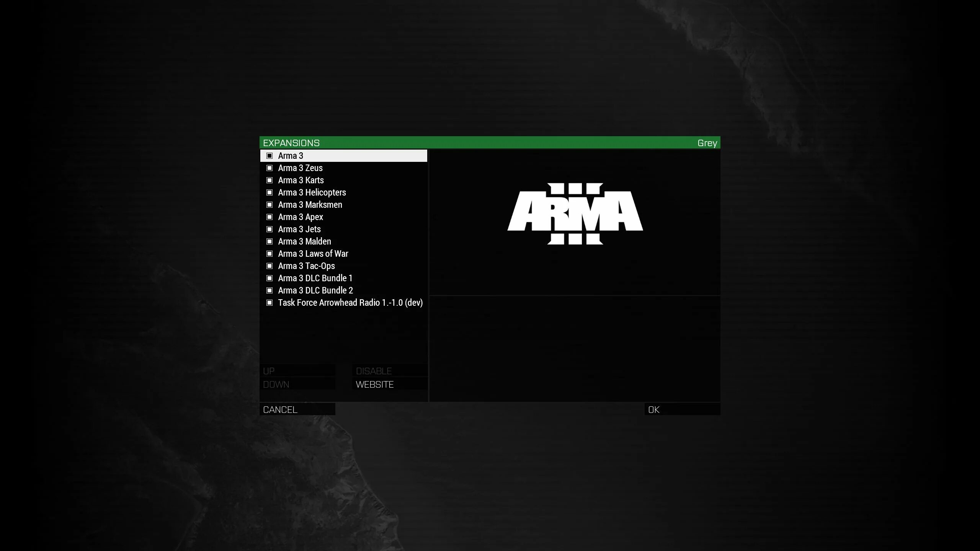Screen dimensions: 980x551
Task: Click the Grey profile name
Action: (707, 143)
